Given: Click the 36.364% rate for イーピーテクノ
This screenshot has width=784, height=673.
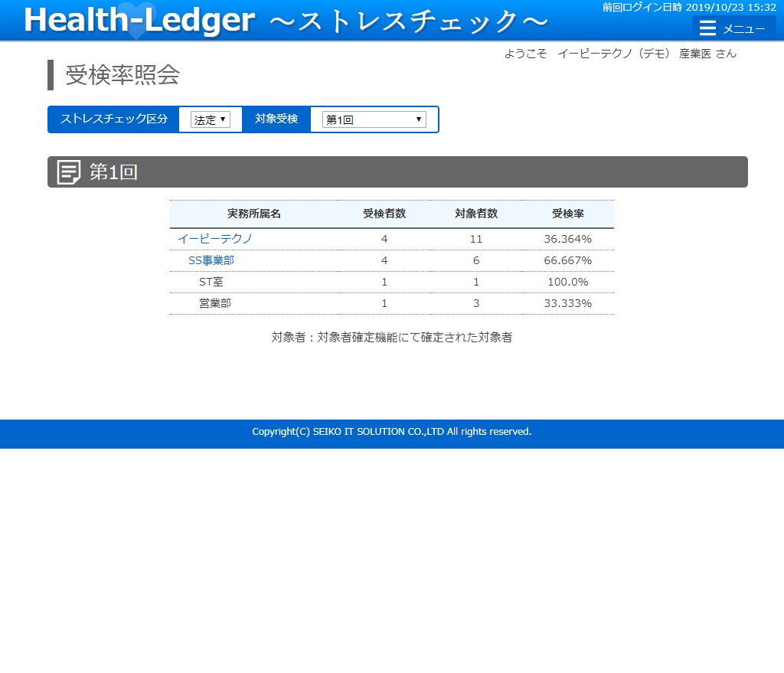Looking at the screenshot, I should [x=568, y=239].
